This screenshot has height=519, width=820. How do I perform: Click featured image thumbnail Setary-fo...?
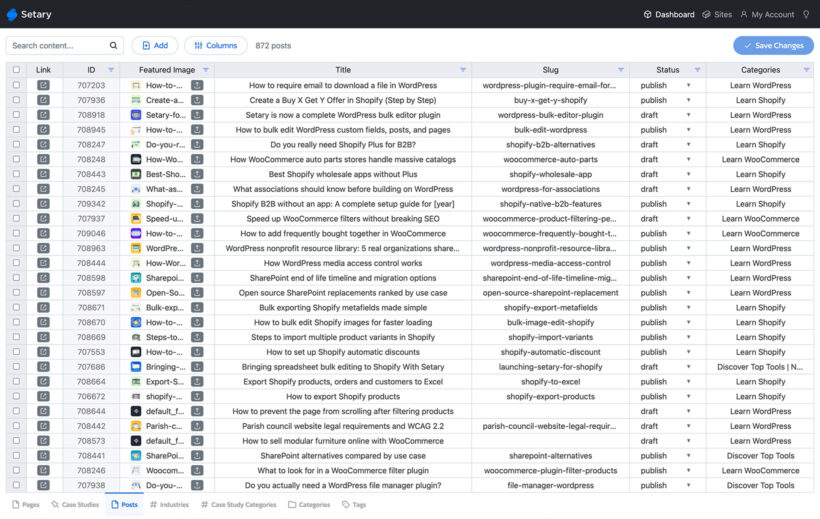(x=136, y=115)
